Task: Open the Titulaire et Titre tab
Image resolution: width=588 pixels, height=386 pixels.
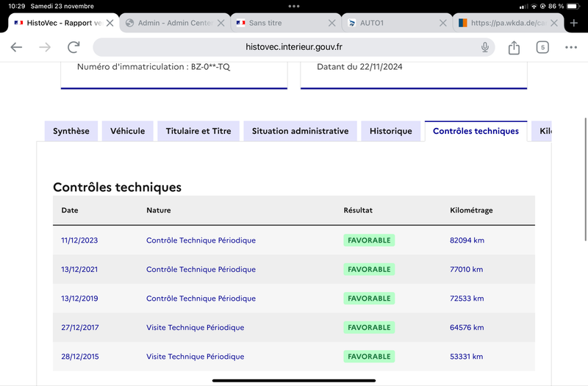Action: point(198,131)
